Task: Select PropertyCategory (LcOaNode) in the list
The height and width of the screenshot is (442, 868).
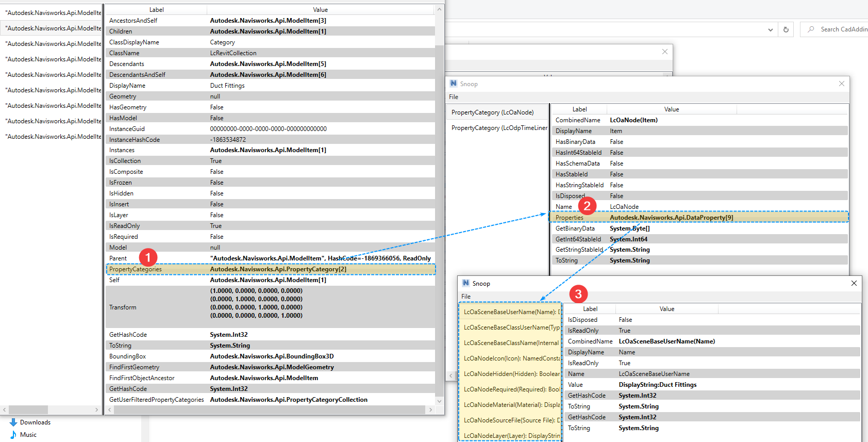Action: click(492, 112)
